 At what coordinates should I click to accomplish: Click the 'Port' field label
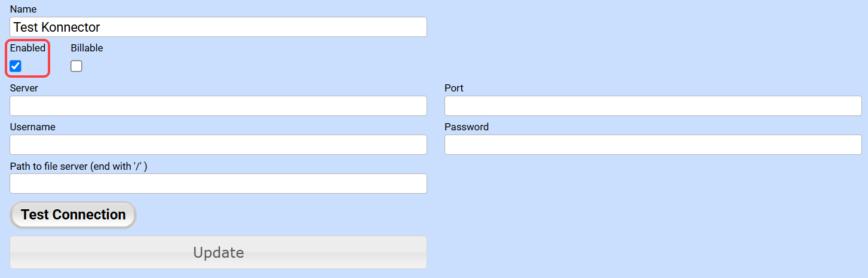[x=454, y=88]
